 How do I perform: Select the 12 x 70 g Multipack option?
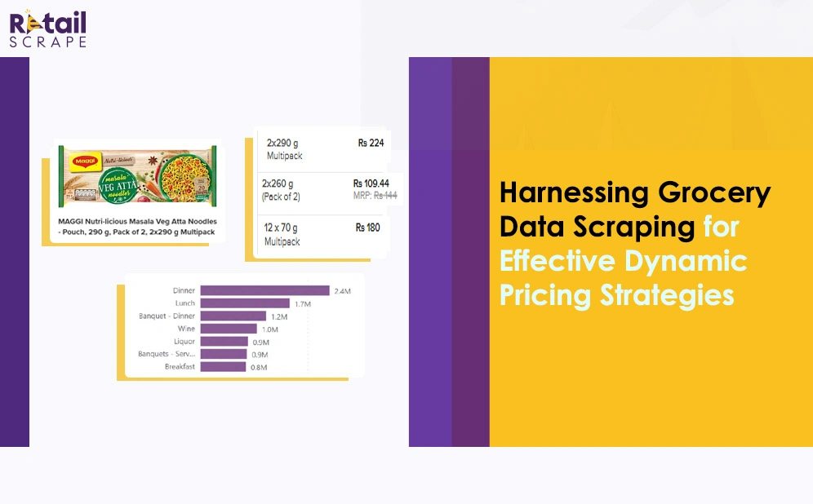point(283,234)
